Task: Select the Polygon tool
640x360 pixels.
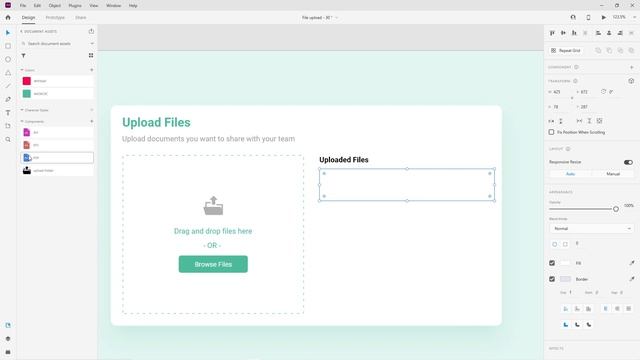Action: tap(8, 73)
